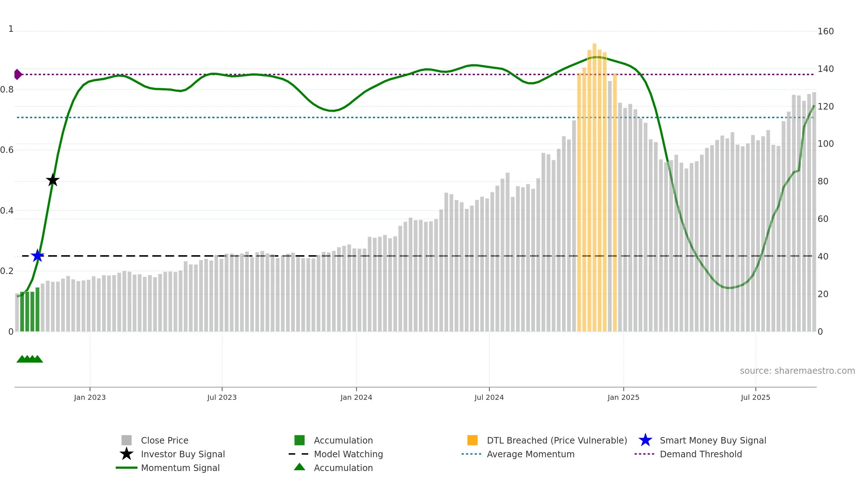Screen dimensions: 868x488
Task: Click the Investor Buy Signal legend star
Action: tap(127, 454)
